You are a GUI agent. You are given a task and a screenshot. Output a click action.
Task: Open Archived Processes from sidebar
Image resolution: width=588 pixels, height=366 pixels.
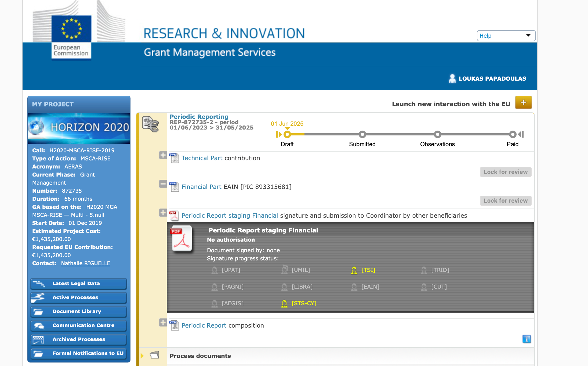coord(79,339)
